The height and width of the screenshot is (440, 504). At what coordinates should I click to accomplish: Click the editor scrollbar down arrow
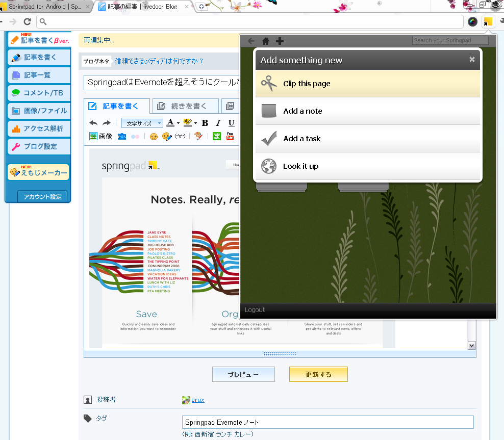point(471,346)
